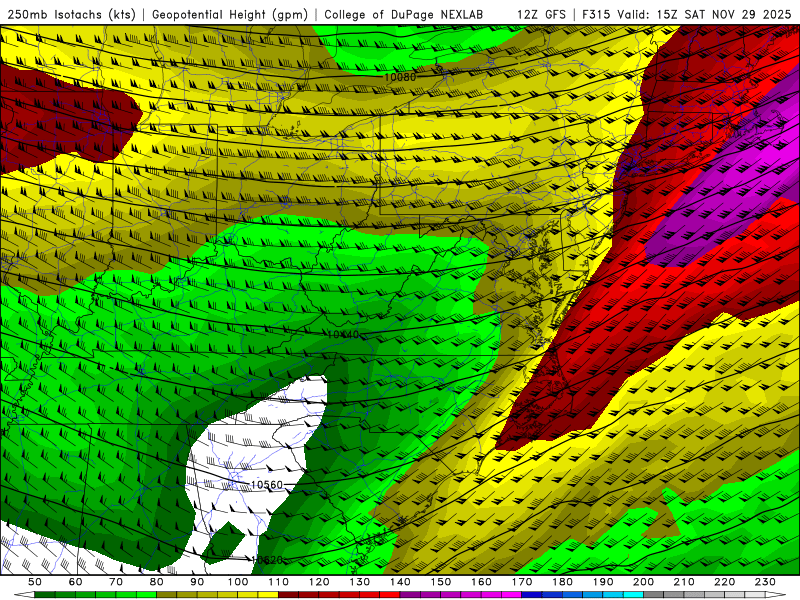Click the 170 value on the color scale
Image resolution: width=800 pixels, height=600 pixels.
[x=522, y=582]
